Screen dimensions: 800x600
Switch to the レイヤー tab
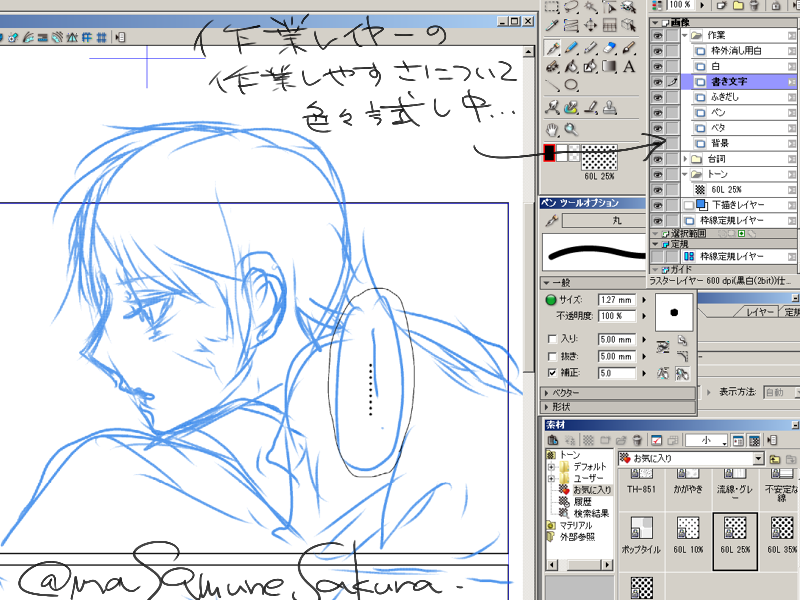click(768, 313)
